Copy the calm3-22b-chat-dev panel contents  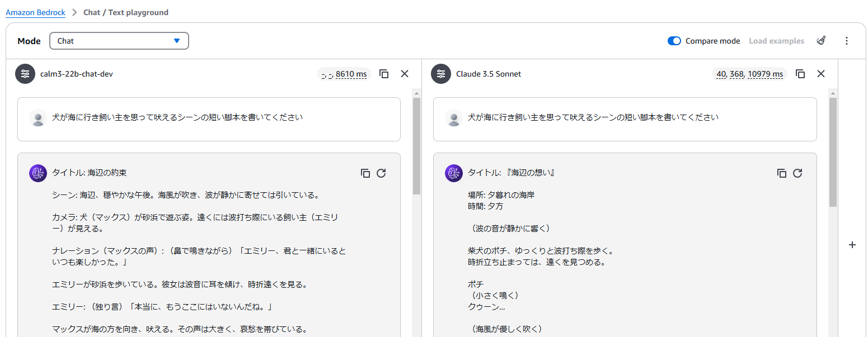[x=384, y=74]
